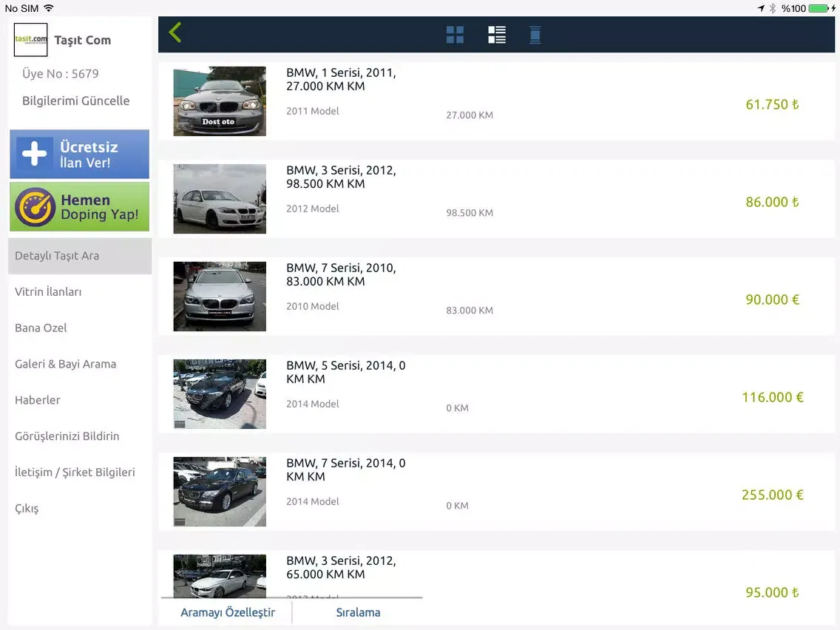Screen dimensions: 840x630
Task: Go to Galeri & Bayi Arama
Action: pos(65,364)
